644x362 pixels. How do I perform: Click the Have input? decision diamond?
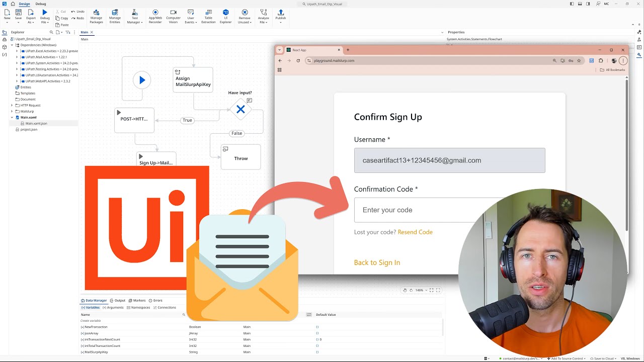click(x=240, y=109)
